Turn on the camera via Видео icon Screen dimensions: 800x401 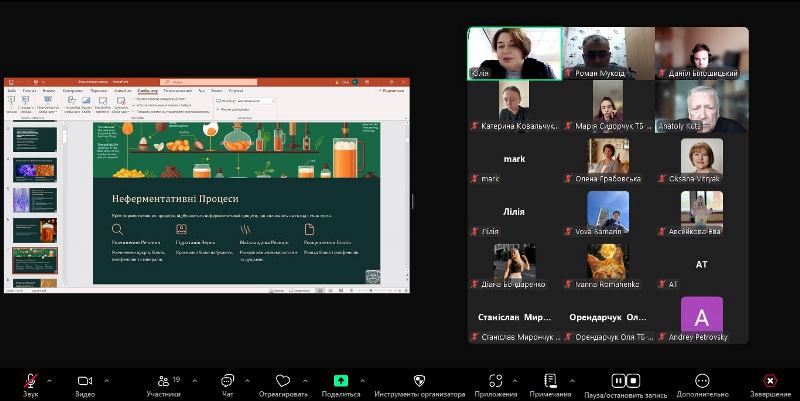click(x=84, y=381)
